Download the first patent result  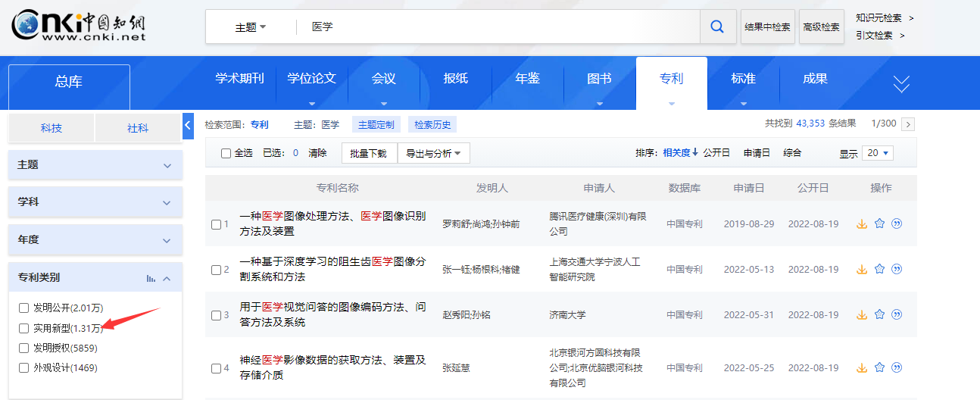click(x=861, y=223)
